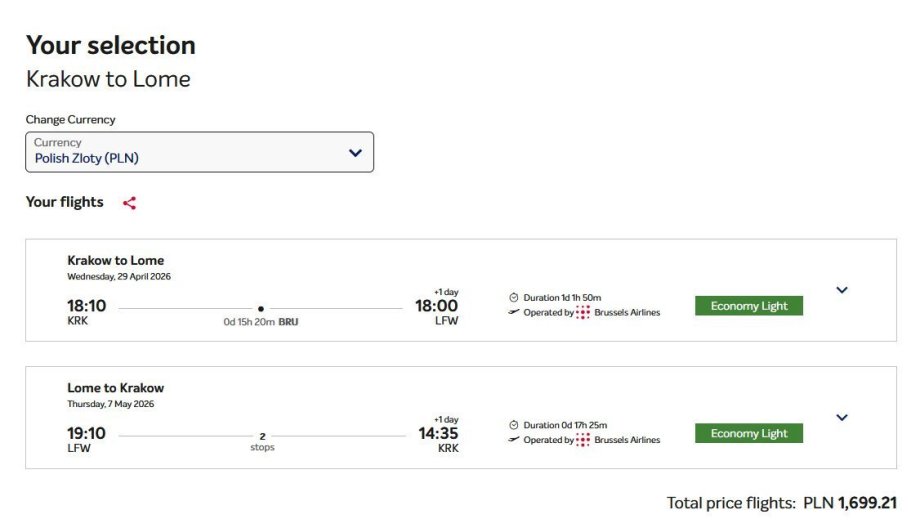Click the clock icon next to Duration 1d 1h 50m

(514, 298)
